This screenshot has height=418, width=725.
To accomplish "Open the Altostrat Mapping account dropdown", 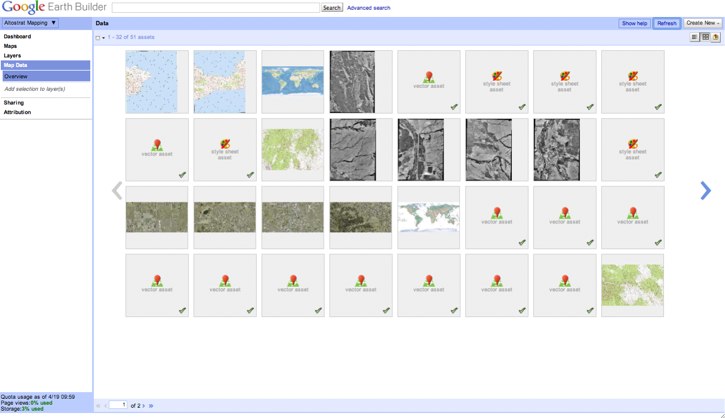I will coord(30,22).
